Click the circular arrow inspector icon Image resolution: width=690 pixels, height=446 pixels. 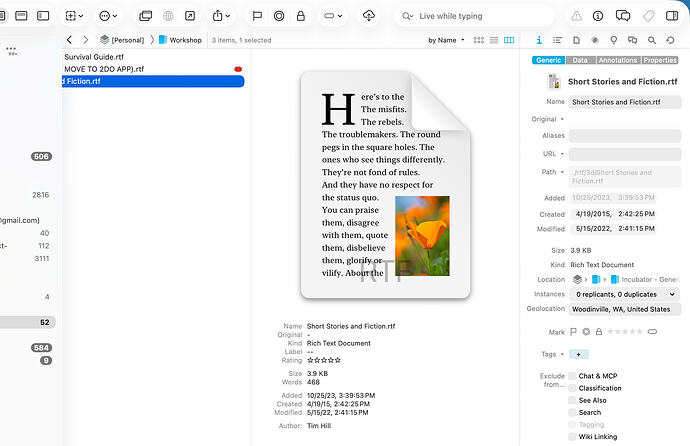pos(670,40)
